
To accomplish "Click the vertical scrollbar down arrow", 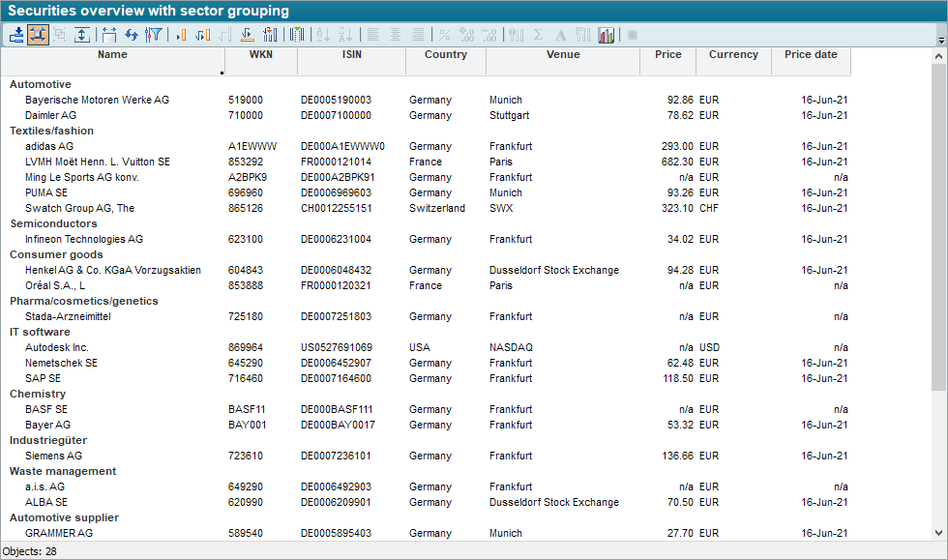I will coord(939,532).
